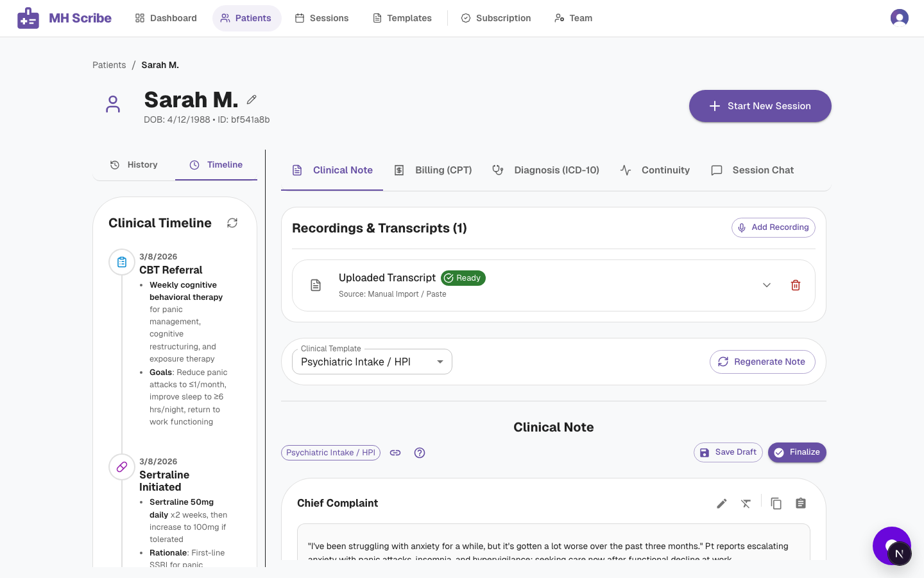This screenshot has height=578, width=924.
Task: Edit Chief Complaint with pencil icon
Action: (722, 504)
